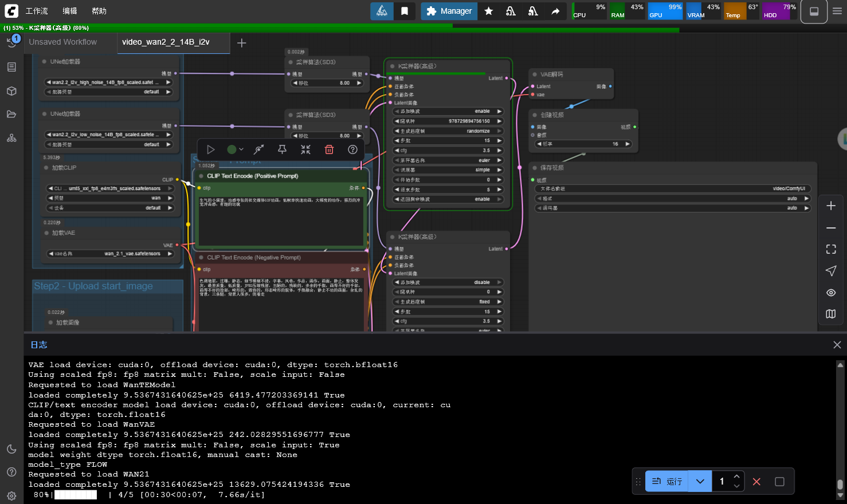The height and width of the screenshot is (504, 847).
Task: Switch to Unsaved Workflow tab
Action: tap(63, 42)
